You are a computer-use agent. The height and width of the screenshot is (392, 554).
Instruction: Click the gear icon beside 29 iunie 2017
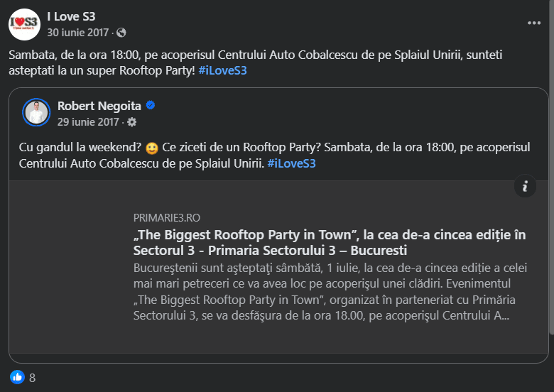coord(131,121)
